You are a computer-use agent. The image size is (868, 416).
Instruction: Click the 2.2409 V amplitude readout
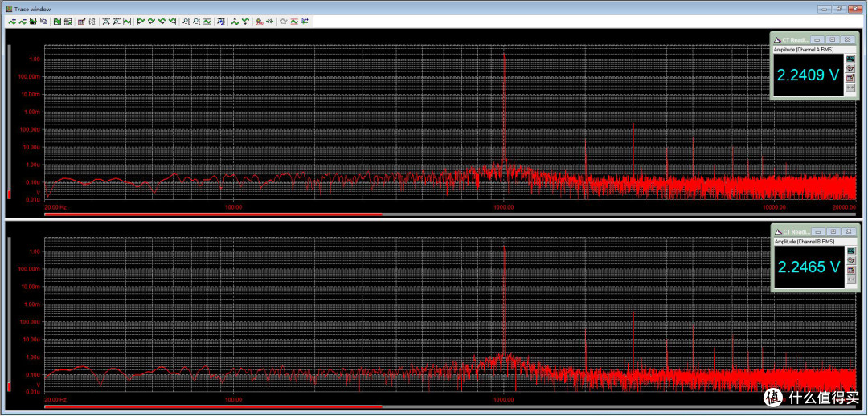click(809, 75)
